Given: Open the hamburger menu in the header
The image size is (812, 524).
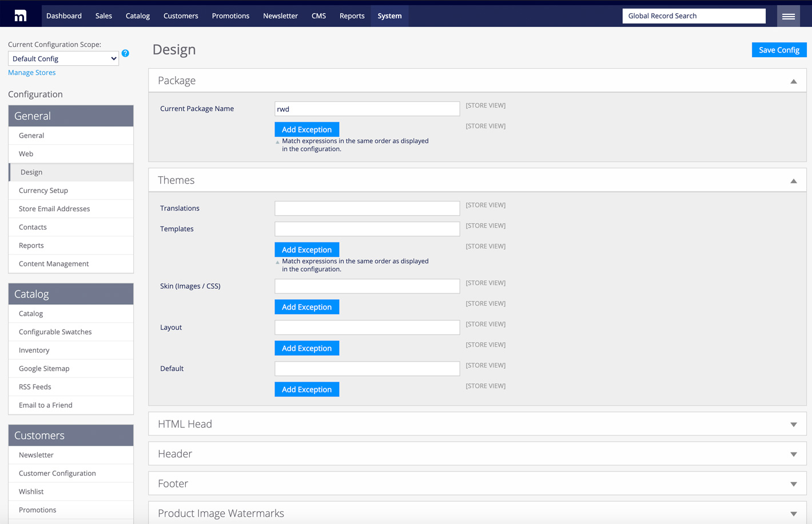Looking at the screenshot, I should (x=788, y=15).
